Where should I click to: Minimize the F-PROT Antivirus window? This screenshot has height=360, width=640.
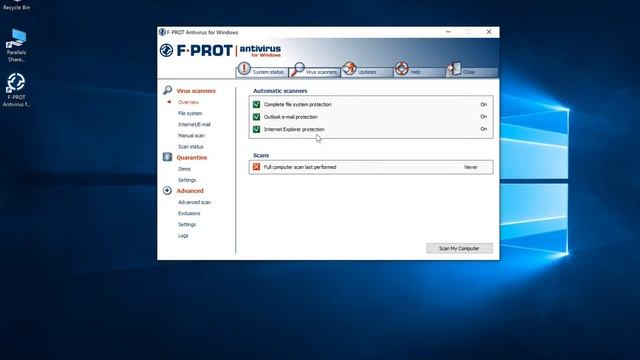[x=448, y=32]
